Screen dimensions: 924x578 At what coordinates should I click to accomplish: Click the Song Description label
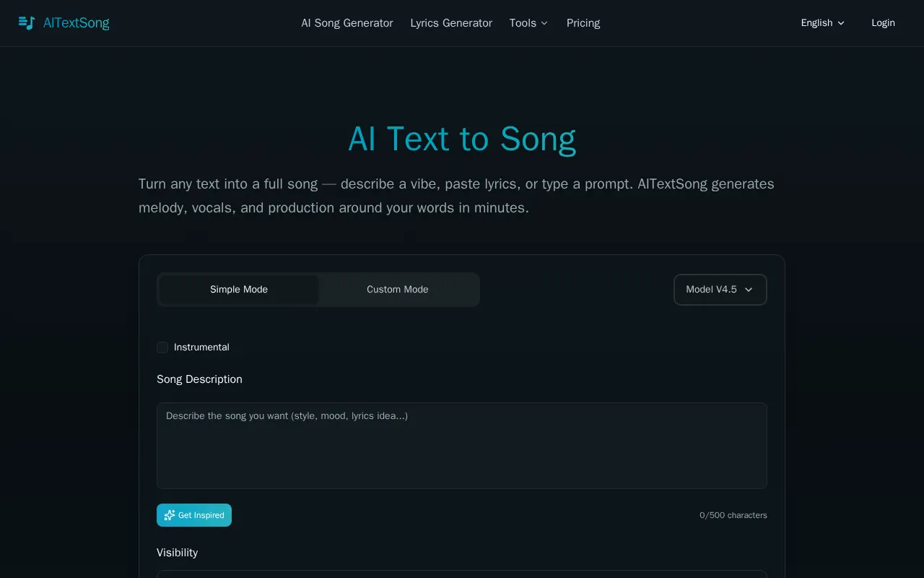[x=199, y=379]
